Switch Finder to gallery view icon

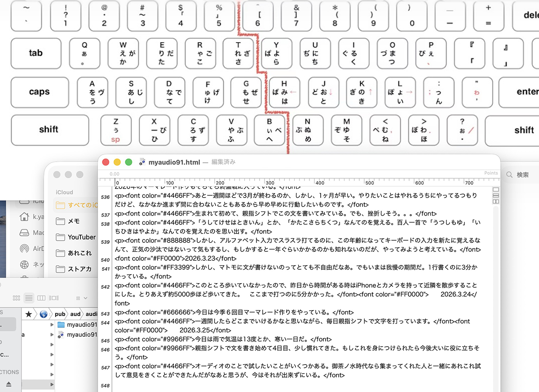tap(54, 298)
